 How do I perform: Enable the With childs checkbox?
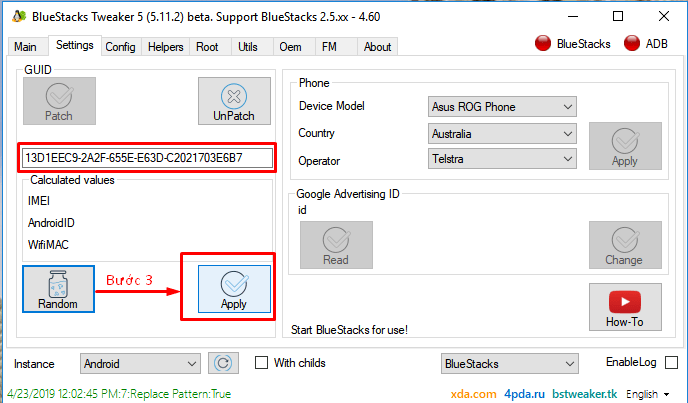tap(262, 363)
